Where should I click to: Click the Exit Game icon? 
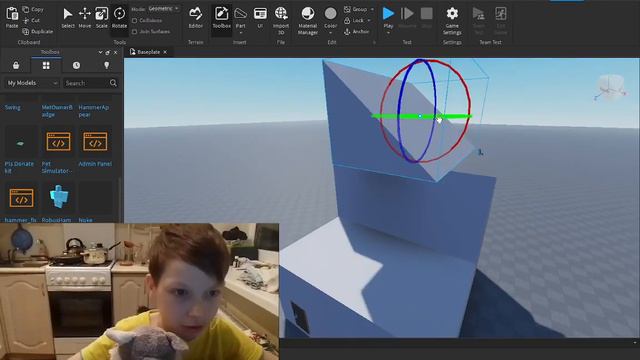click(x=500, y=14)
